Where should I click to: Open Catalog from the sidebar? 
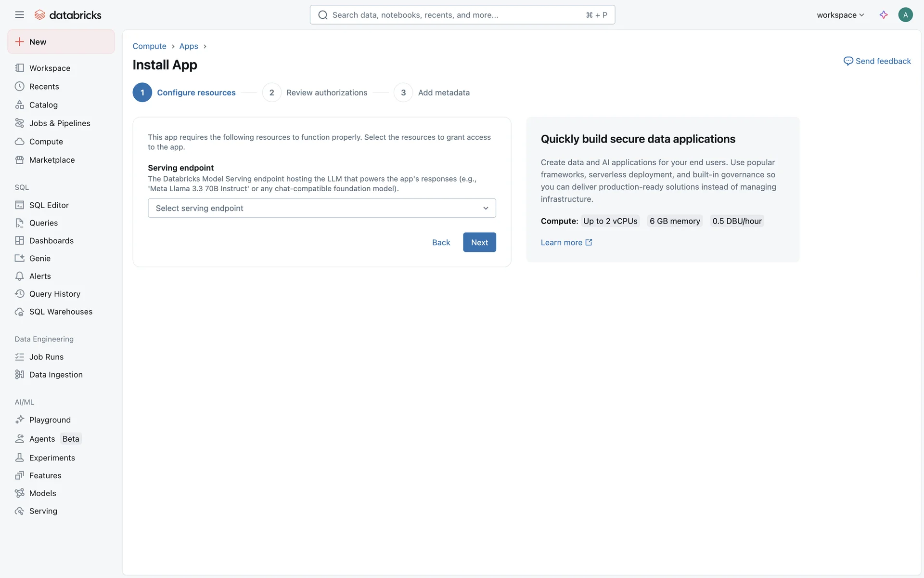pyautogui.click(x=43, y=105)
